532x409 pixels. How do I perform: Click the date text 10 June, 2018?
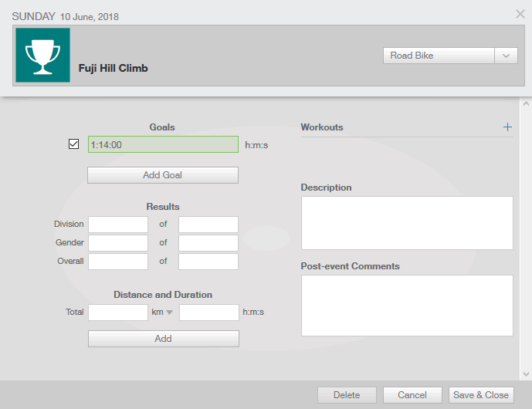click(x=90, y=17)
